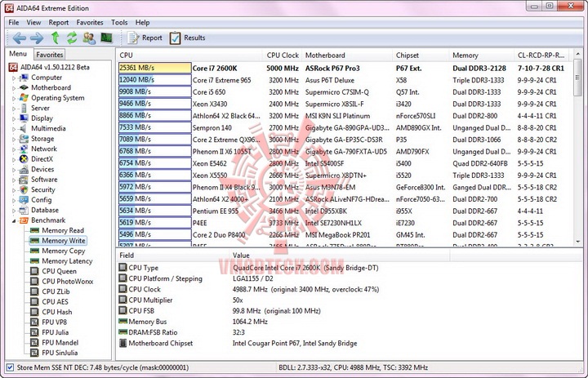Screen dimensions: 588x378
Task: Select the CPU AES benchmark icon
Action: pos(34,301)
